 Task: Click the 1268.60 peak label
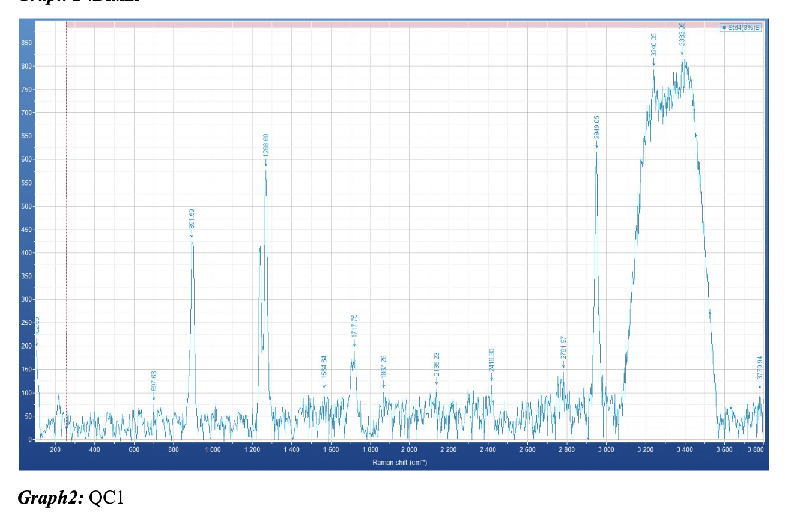click(266, 145)
